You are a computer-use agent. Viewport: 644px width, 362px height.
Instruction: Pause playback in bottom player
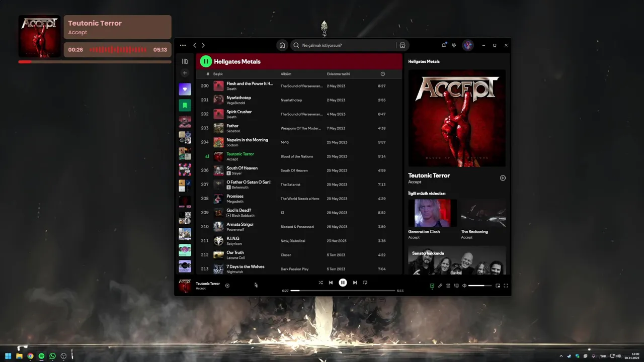pyautogui.click(x=343, y=283)
